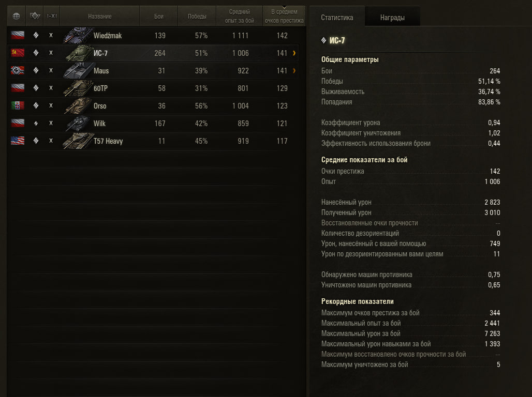This screenshot has width=532, height=397.
Task: Sort by the Средний опыт за бой column
Action: pyautogui.click(x=239, y=16)
